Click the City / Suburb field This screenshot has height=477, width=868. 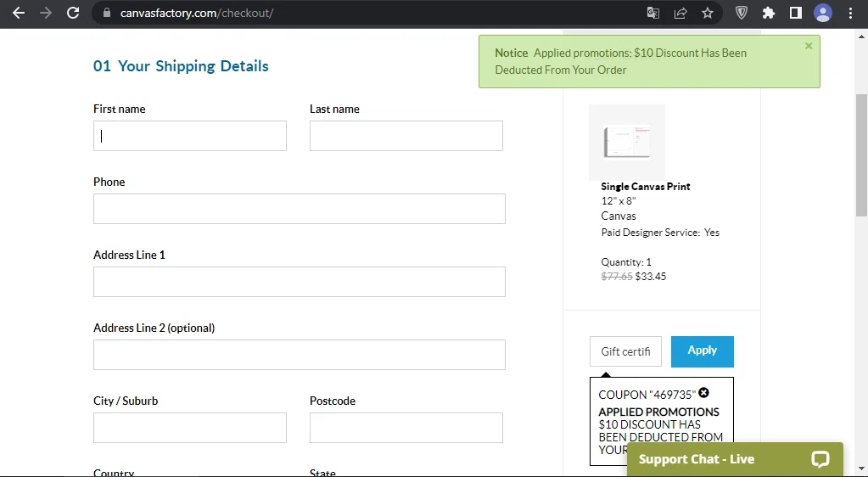(x=190, y=428)
